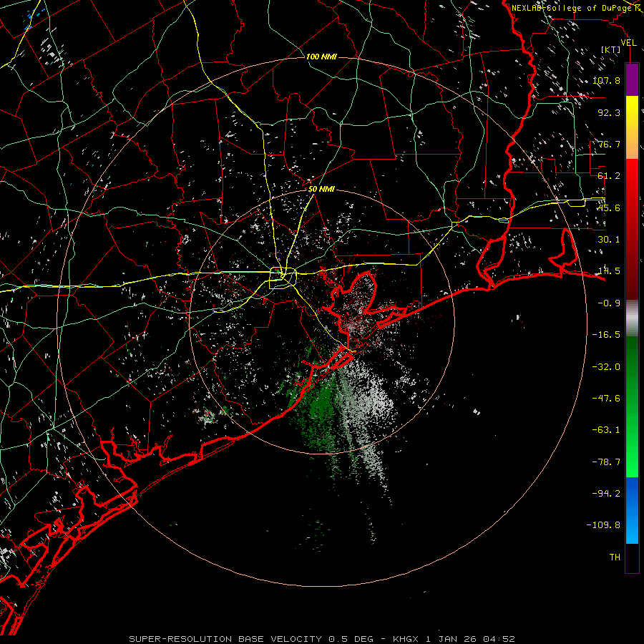644x644 pixels.
Task: Click the [KT] units label
Action: (x=611, y=49)
